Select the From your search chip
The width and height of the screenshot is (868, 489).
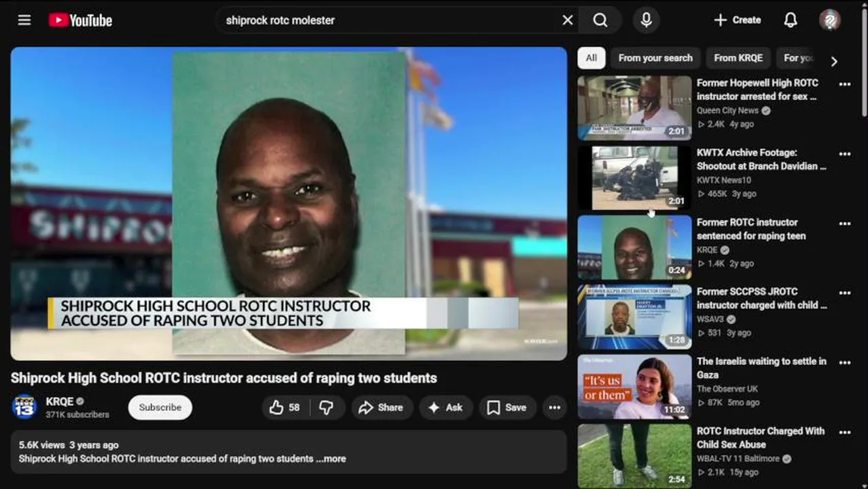(655, 58)
